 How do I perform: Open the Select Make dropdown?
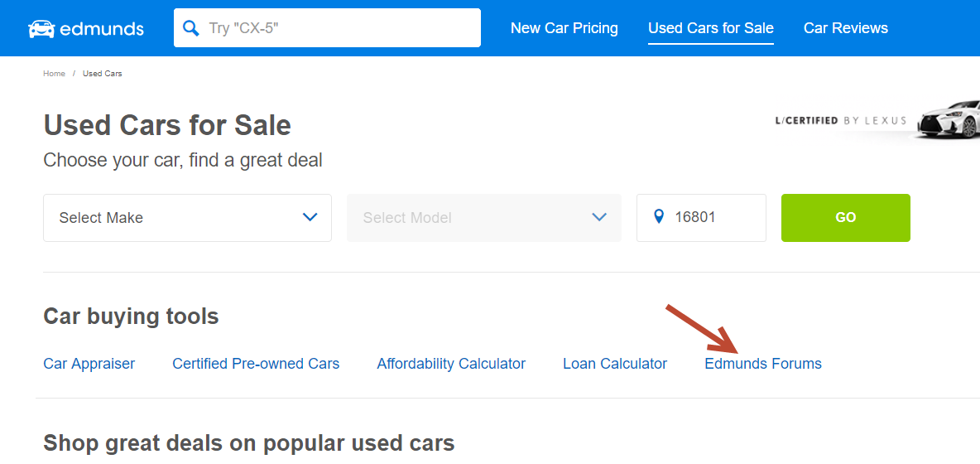[187, 218]
